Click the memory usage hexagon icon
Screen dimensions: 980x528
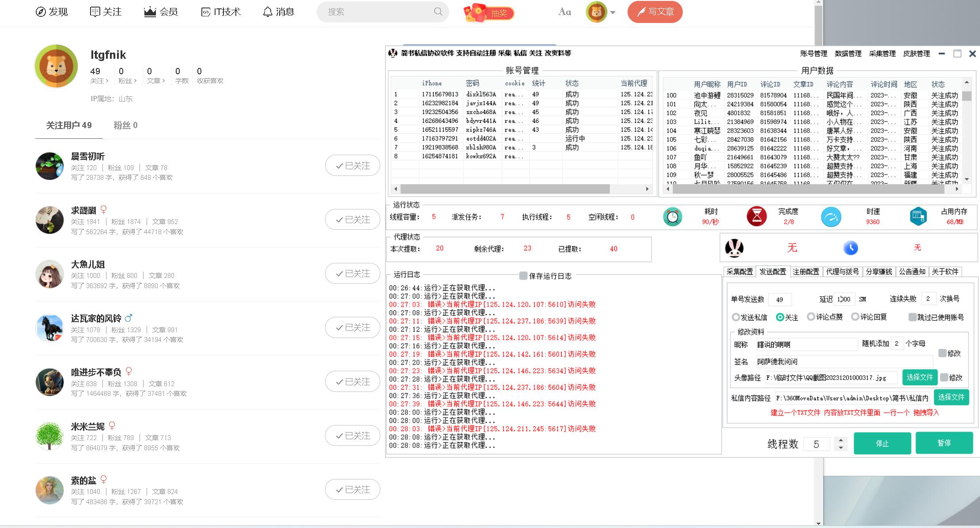click(x=918, y=217)
